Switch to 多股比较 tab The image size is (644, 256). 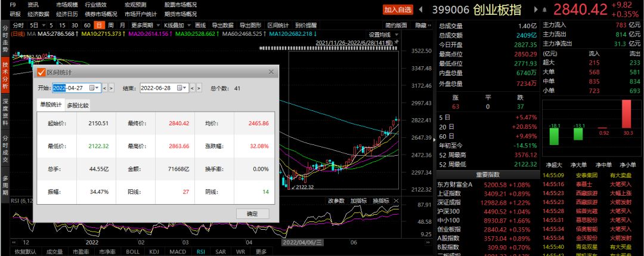pyautogui.click(x=78, y=106)
